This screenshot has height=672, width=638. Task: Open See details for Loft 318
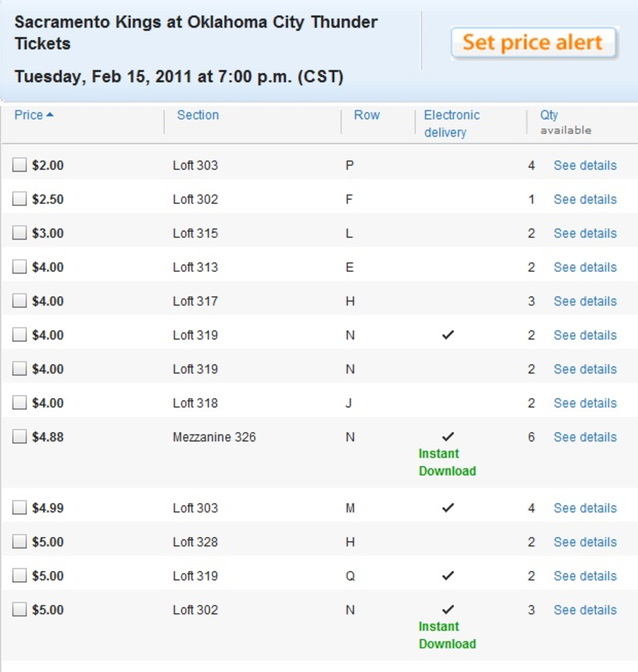(x=585, y=403)
